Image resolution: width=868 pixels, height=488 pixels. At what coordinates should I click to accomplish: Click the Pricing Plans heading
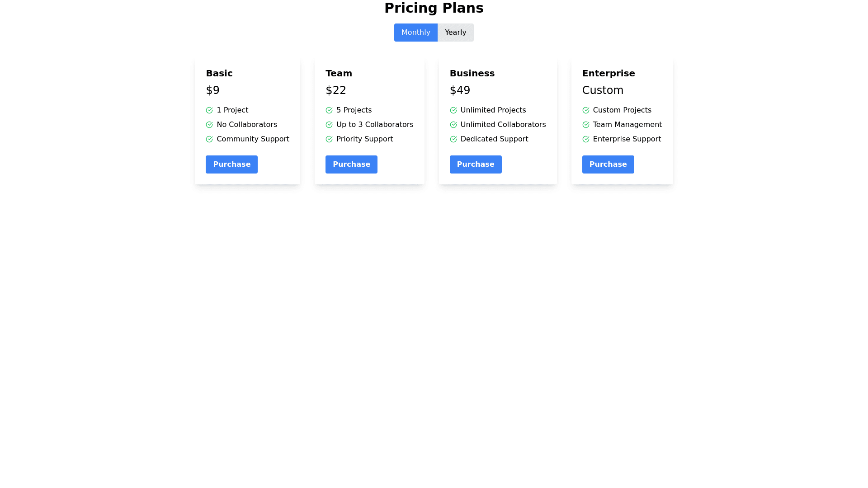pos(434,8)
